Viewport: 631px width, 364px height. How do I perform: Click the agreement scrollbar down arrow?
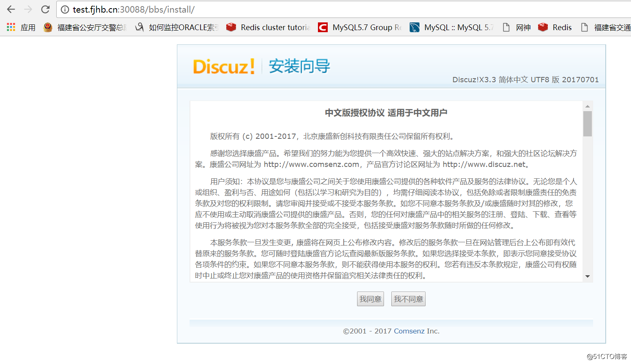tap(587, 276)
